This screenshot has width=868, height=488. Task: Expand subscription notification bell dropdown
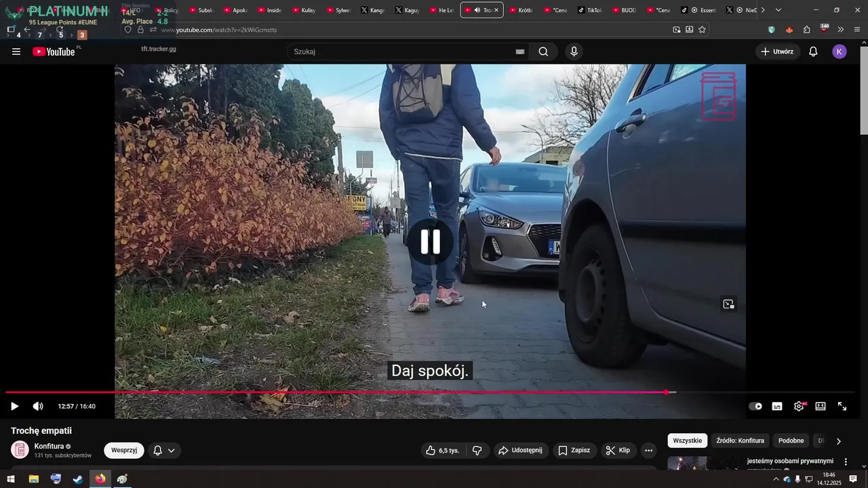164,450
